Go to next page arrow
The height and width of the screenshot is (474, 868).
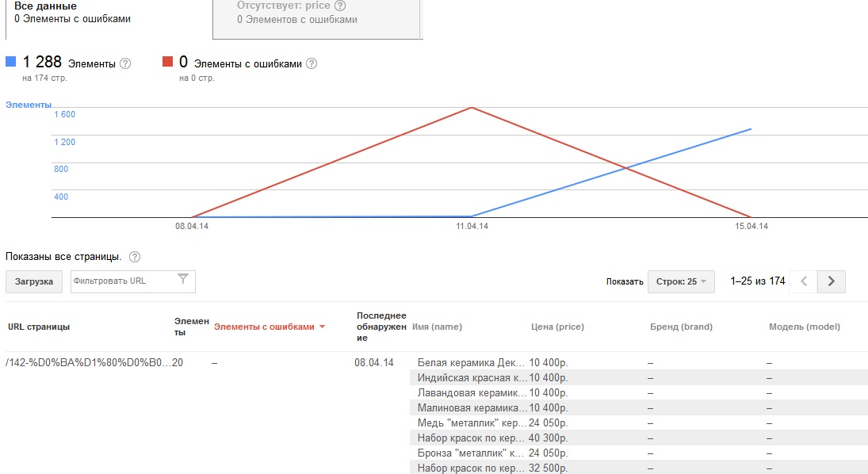831,281
